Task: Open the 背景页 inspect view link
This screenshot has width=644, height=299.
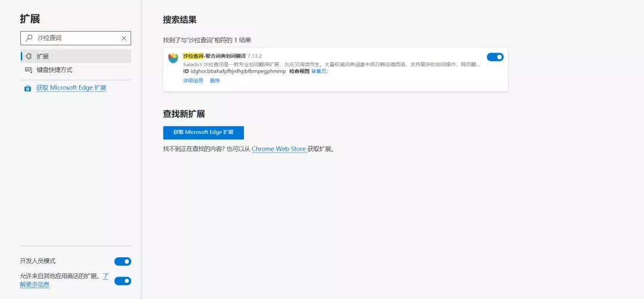Action: click(x=319, y=71)
